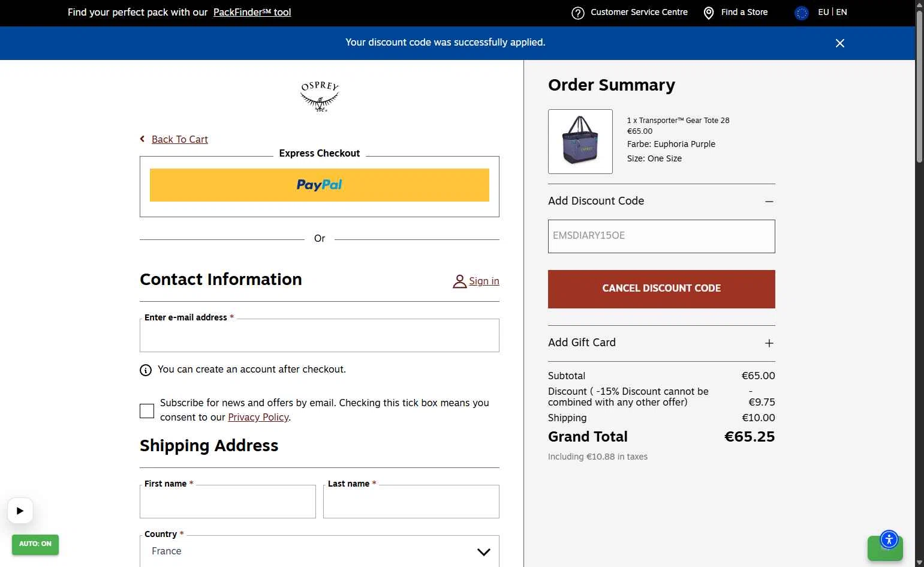Tick the subscribe for news and offers checkbox
Screen dimensions: 924x567
(147, 411)
